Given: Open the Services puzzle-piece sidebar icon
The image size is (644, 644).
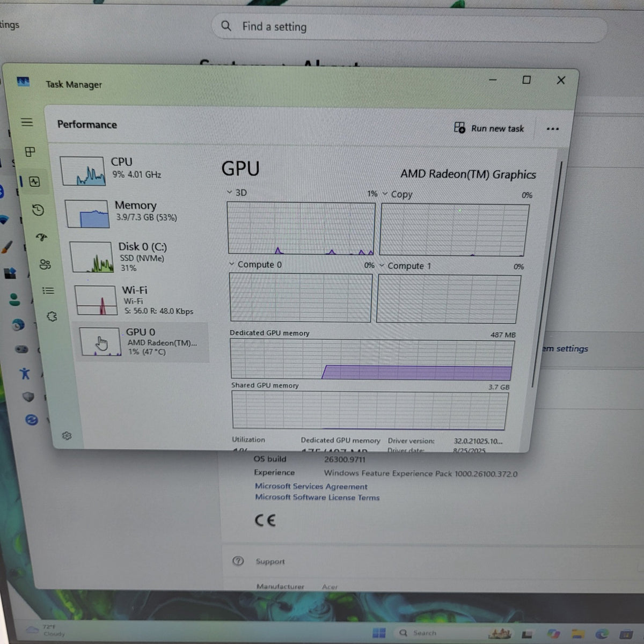Looking at the screenshot, I should (x=52, y=317).
